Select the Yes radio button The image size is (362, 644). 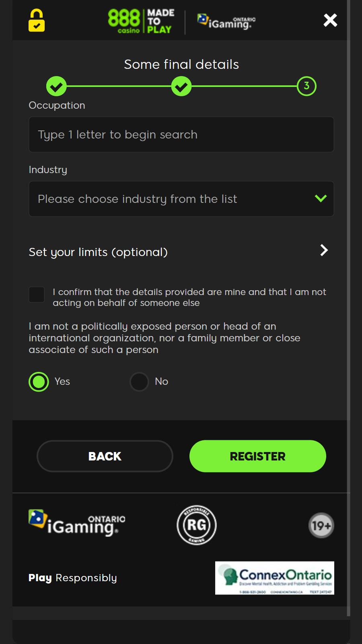point(39,382)
